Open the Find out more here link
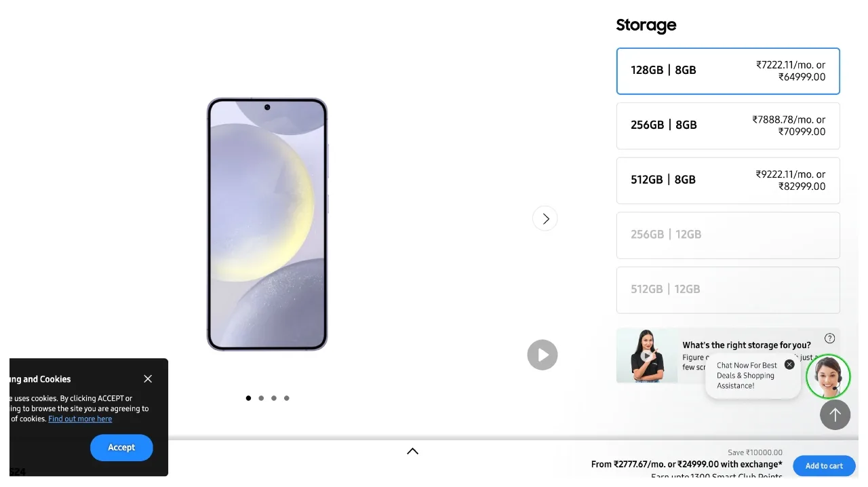The width and height of the screenshot is (868, 487). point(80,418)
